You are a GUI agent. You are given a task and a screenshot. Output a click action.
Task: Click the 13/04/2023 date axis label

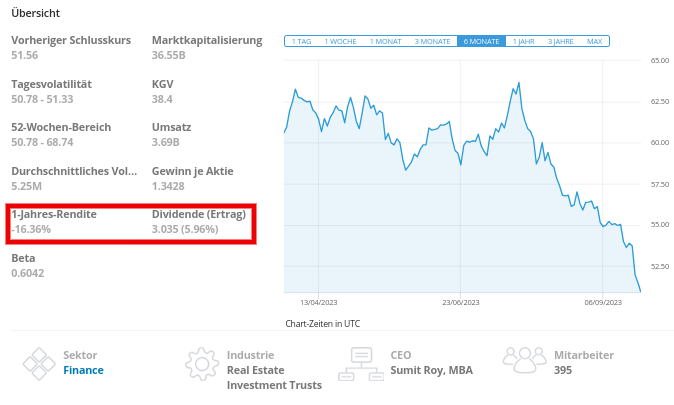(319, 302)
